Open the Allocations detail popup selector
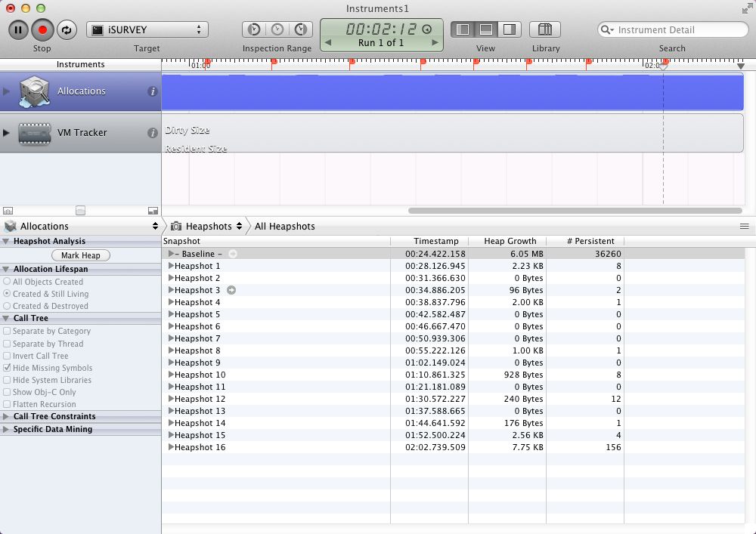 click(81, 227)
